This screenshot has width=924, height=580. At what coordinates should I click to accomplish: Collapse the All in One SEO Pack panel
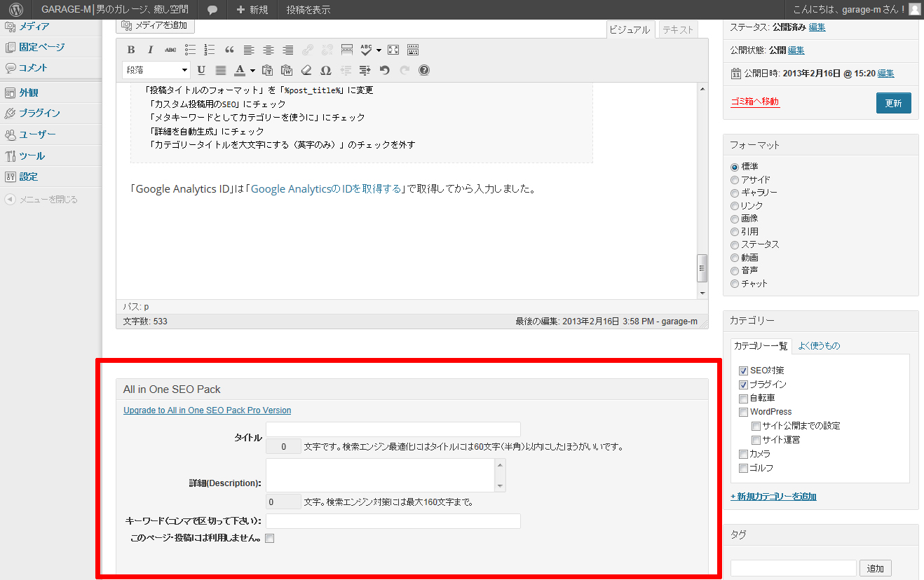412,389
